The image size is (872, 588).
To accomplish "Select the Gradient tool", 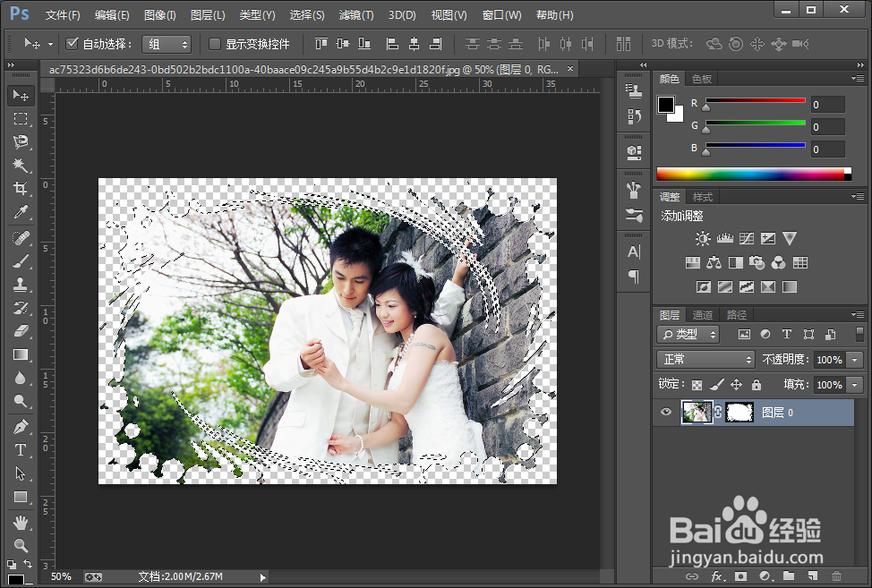I will [21, 354].
